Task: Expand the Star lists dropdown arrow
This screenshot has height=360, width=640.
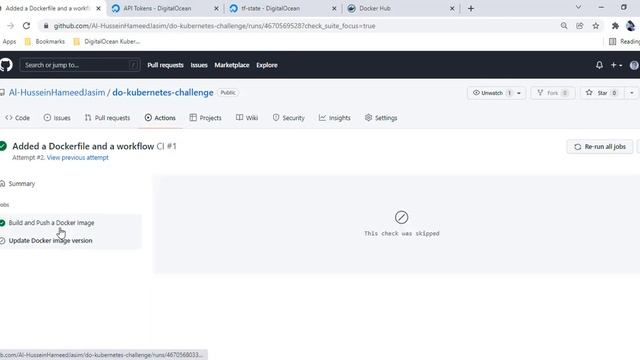Action: (x=631, y=93)
